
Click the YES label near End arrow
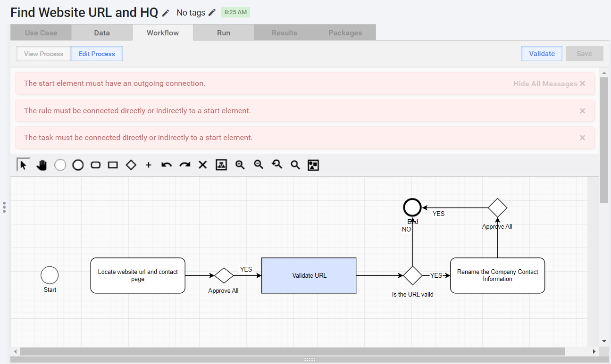click(x=439, y=214)
